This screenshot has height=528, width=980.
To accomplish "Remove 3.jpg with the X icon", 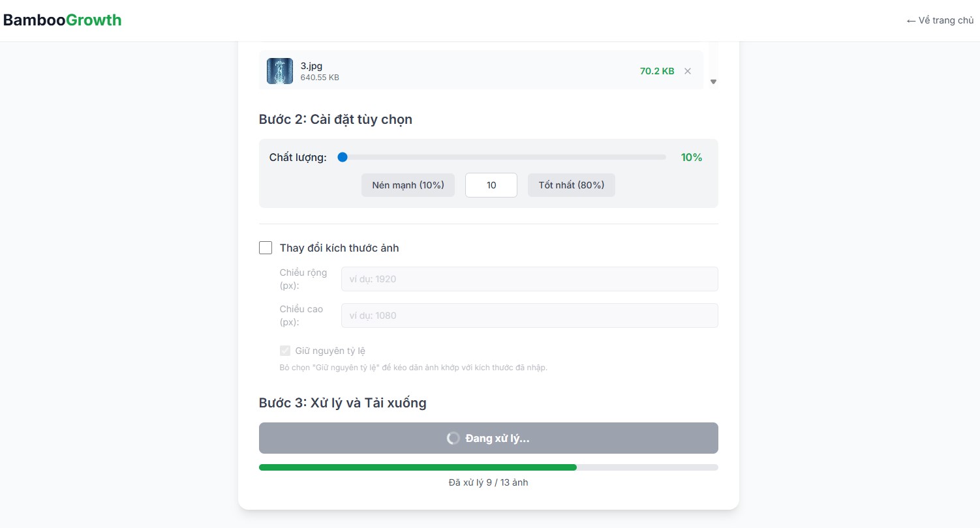I will [x=688, y=71].
